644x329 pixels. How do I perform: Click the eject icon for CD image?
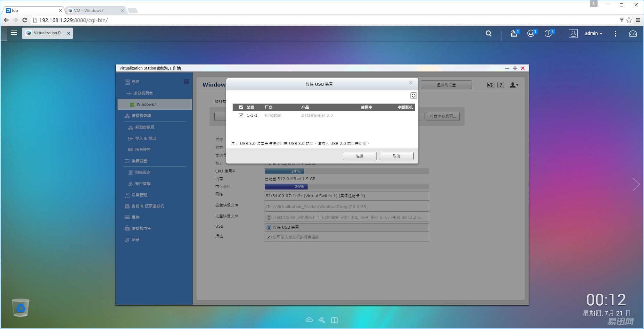(x=269, y=217)
